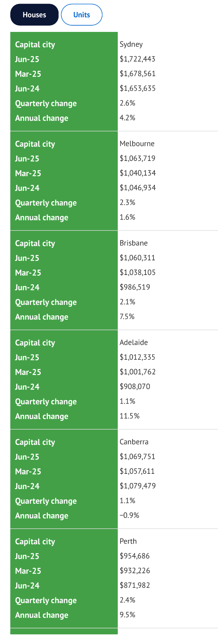Click Sydney's Jun-25 price $1,722,443
This screenshot has width=224, height=644.
(x=138, y=59)
